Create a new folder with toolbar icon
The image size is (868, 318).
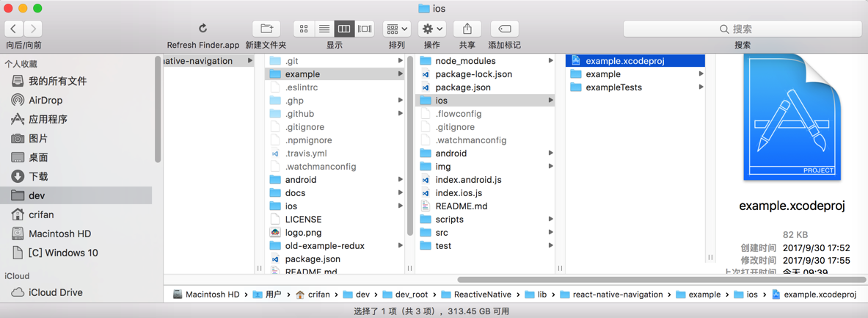pos(266,28)
